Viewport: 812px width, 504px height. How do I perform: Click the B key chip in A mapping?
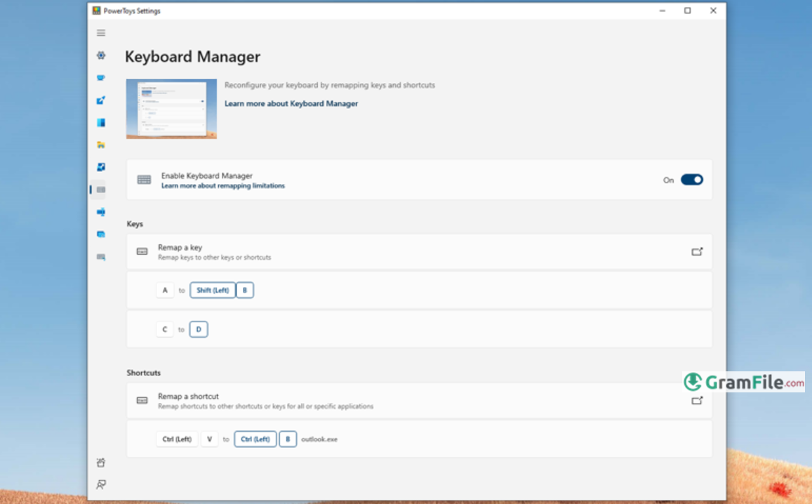coord(245,290)
